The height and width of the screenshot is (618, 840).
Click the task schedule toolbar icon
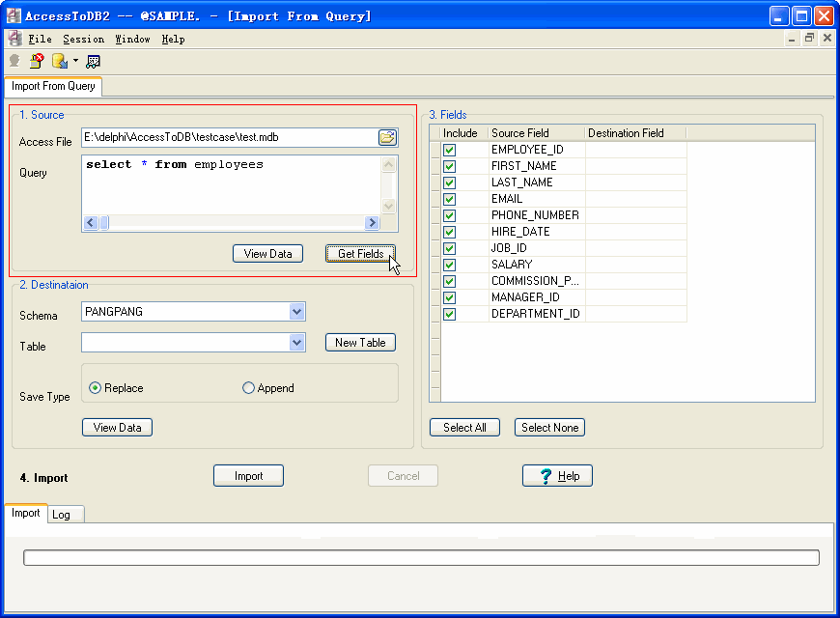[x=93, y=62]
